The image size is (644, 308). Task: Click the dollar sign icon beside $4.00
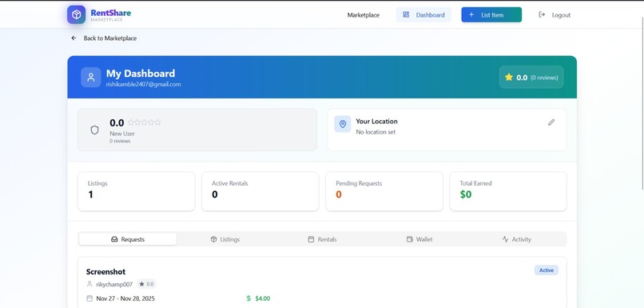click(x=248, y=298)
